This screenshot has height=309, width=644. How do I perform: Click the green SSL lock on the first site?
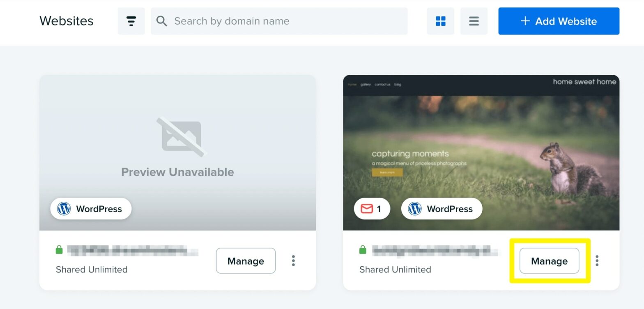[59, 250]
